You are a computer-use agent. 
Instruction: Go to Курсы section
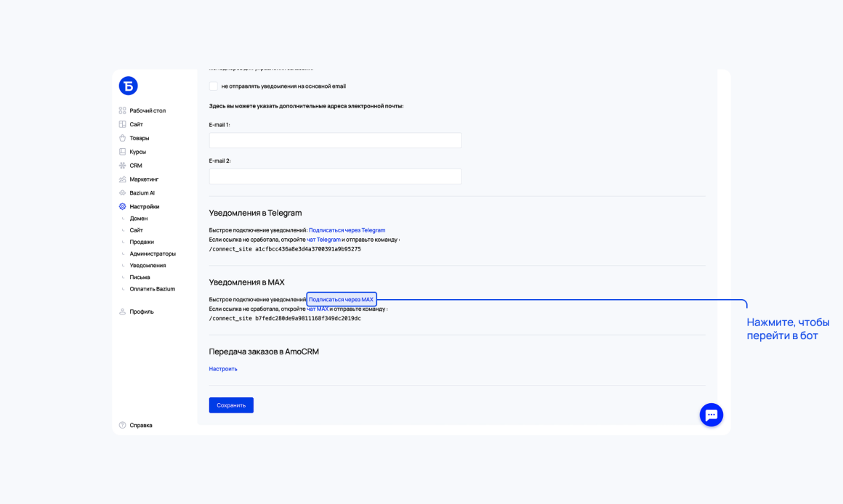[x=137, y=152]
